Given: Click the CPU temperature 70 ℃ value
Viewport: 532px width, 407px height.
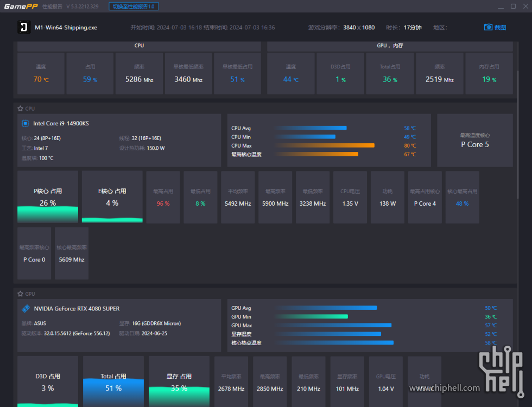Looking at the screenshot, I should [x=41, y=79].
